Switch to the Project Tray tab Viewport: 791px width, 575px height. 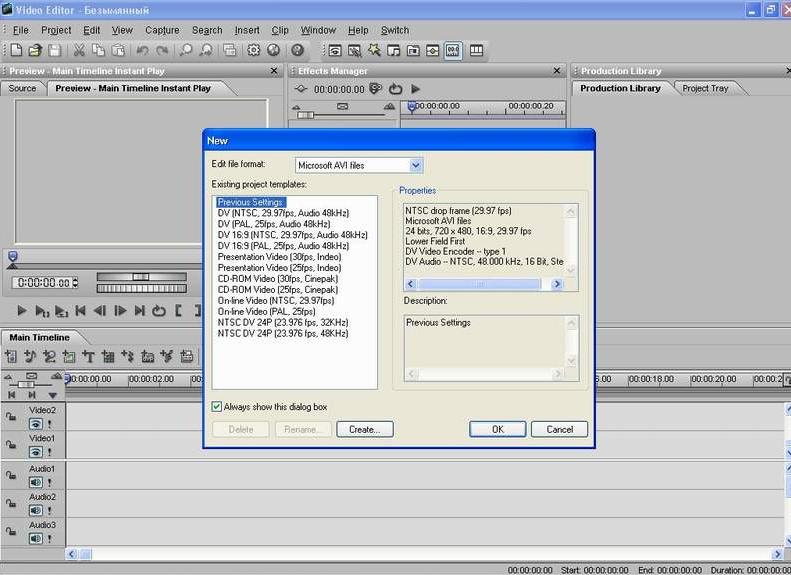(705, 88)
